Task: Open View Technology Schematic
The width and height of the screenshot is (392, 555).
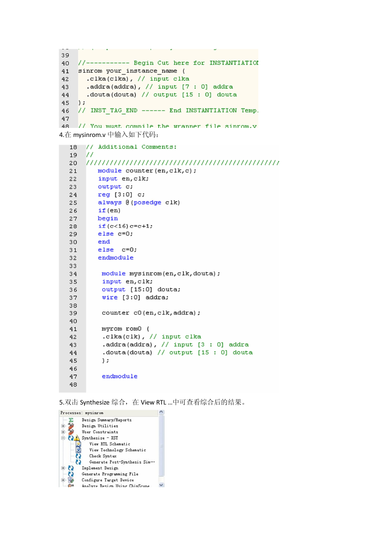Action: pyautogui.click(x=117, y=450)
